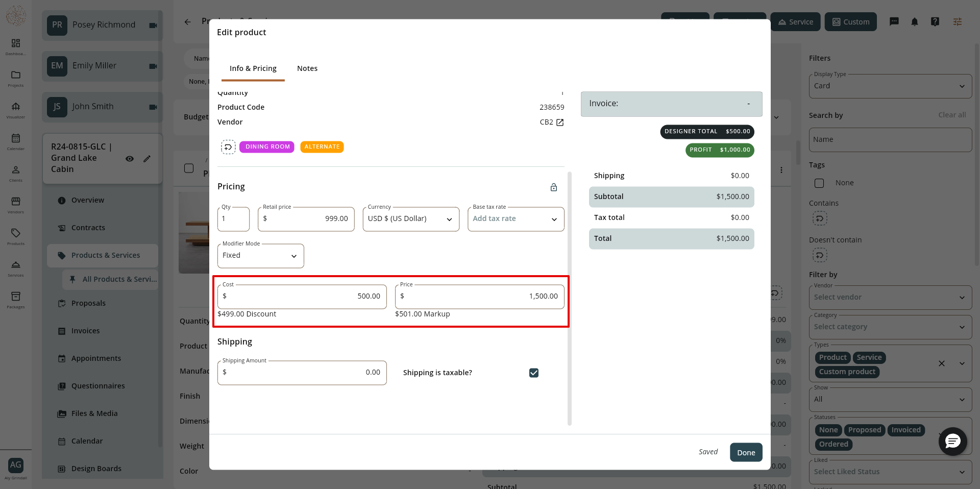Viewport: 980px width, 489px height.
Task: Open the Base tax rate dropdown
Action: click(516, 219)
